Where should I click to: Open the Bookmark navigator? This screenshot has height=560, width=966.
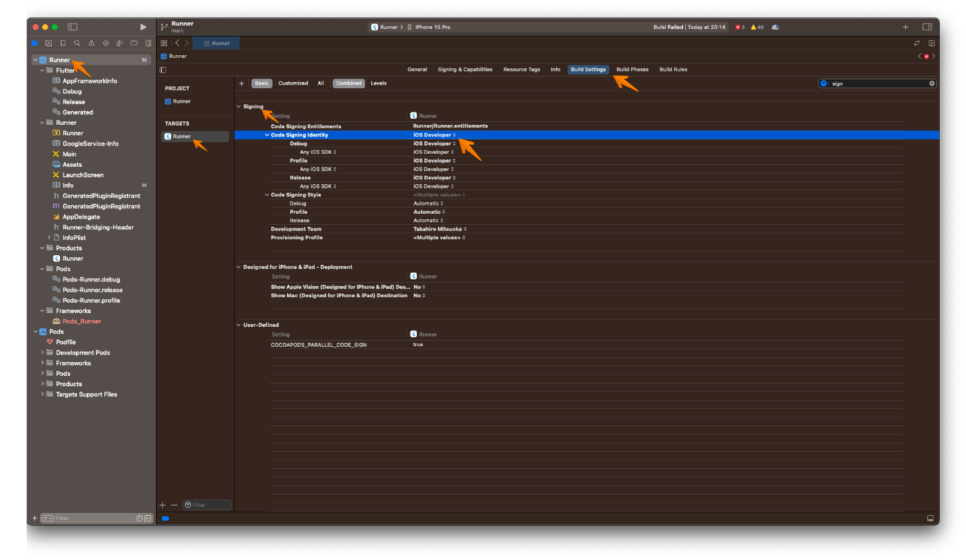click(x=63, y=43)
